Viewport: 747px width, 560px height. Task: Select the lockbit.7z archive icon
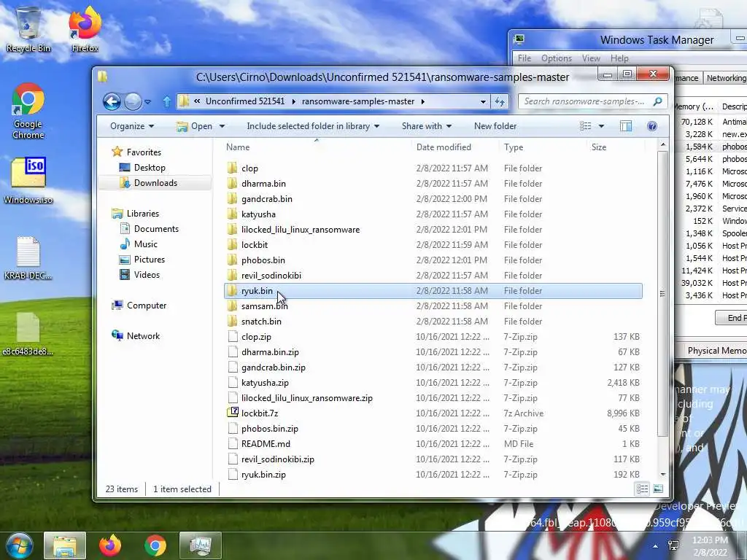click(x=233, y=413)
